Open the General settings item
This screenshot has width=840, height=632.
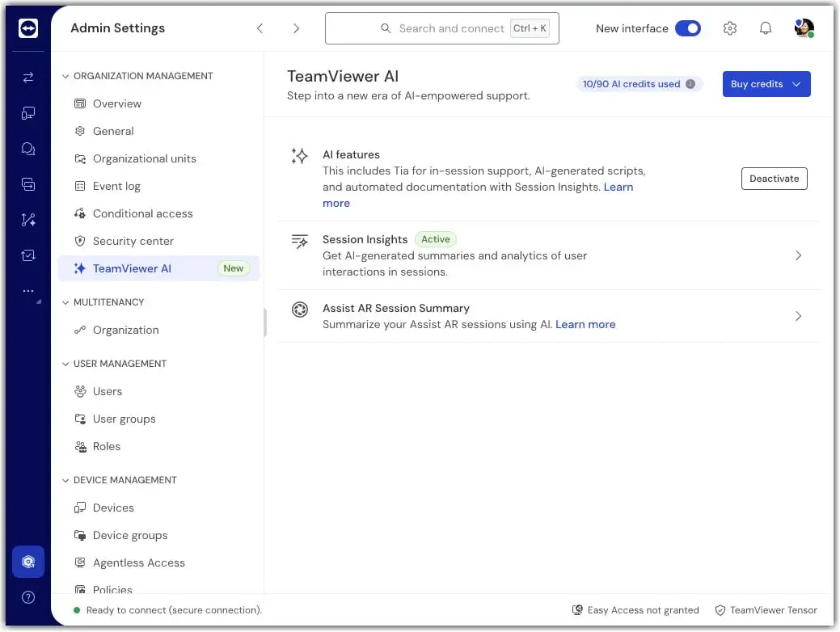tap(158, 131)
